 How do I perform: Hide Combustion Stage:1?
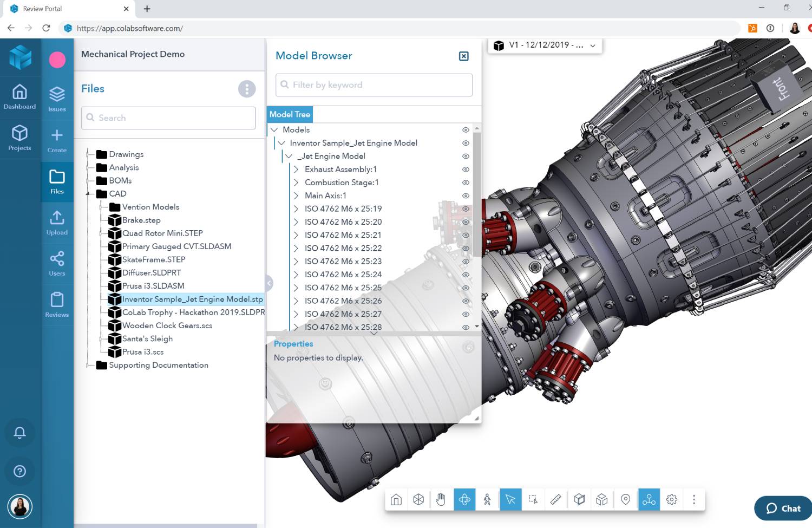466,182
